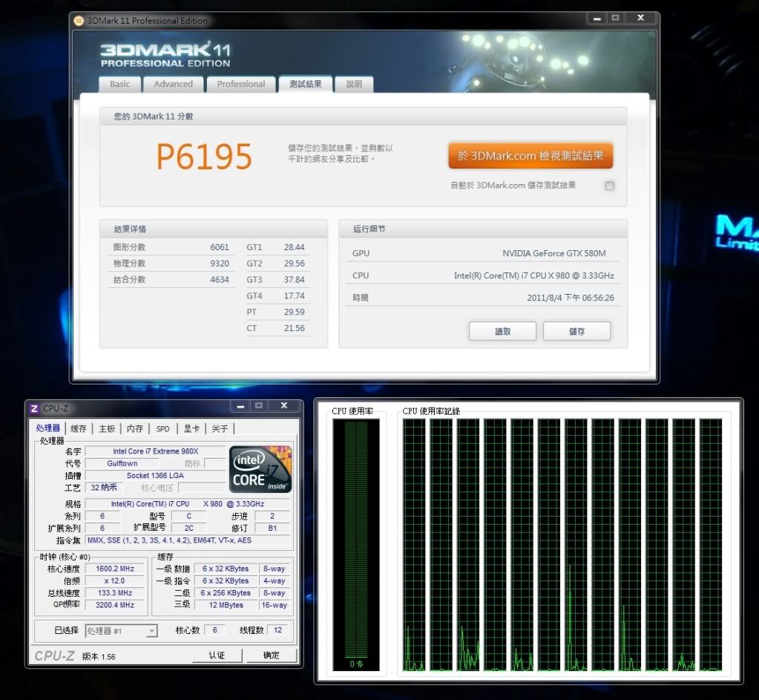Click the 线程数 value 12

tap(277, 629)
